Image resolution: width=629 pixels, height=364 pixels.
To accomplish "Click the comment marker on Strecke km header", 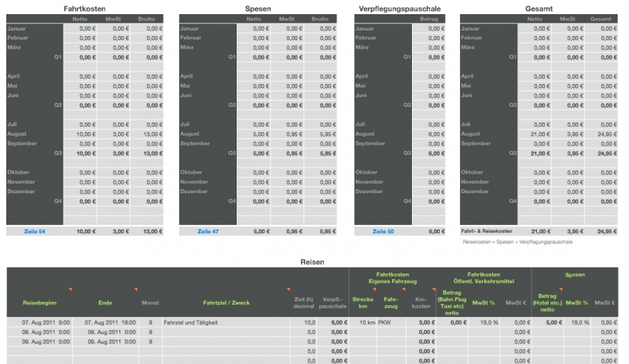I will [374, 290].
